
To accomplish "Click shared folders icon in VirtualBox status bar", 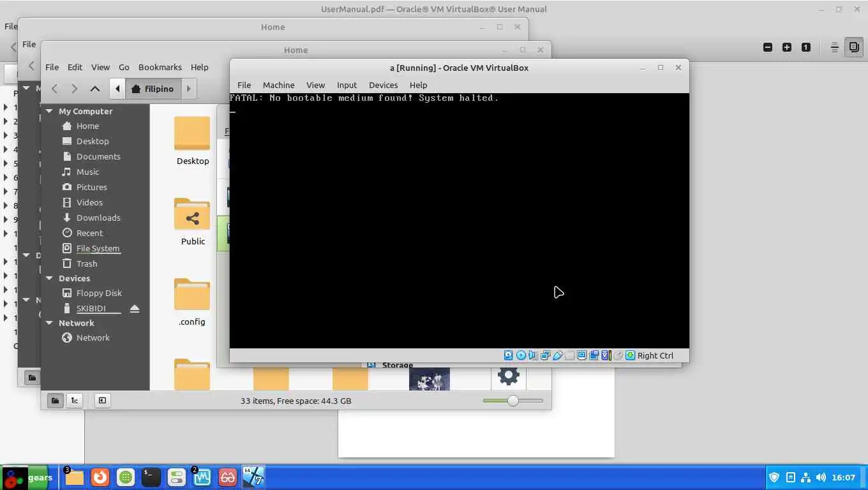I will coord(569,355).
